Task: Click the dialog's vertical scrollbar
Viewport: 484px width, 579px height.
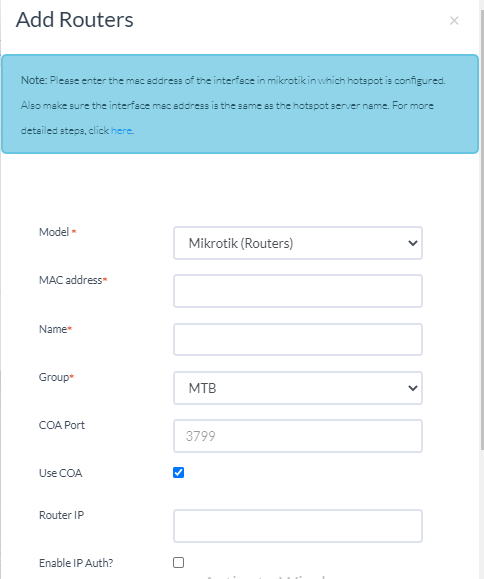Action: click(482, 229)
